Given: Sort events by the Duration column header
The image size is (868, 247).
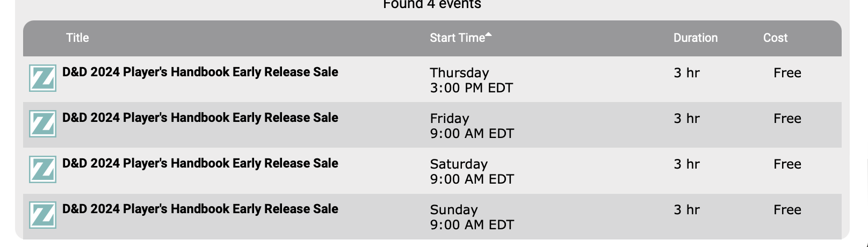Looking at the screenshot, I should click(x=696, y=38).
